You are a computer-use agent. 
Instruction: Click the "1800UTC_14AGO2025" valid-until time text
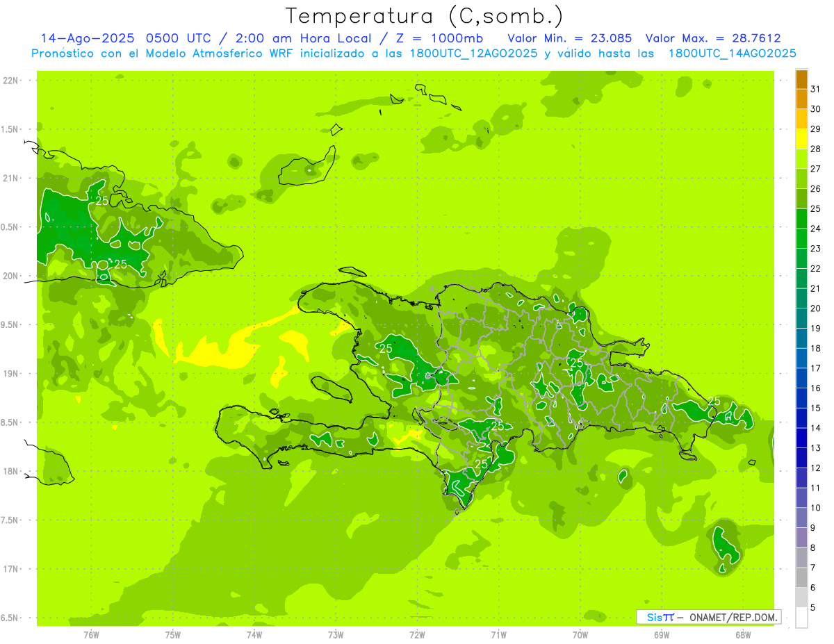coord(732,53)
